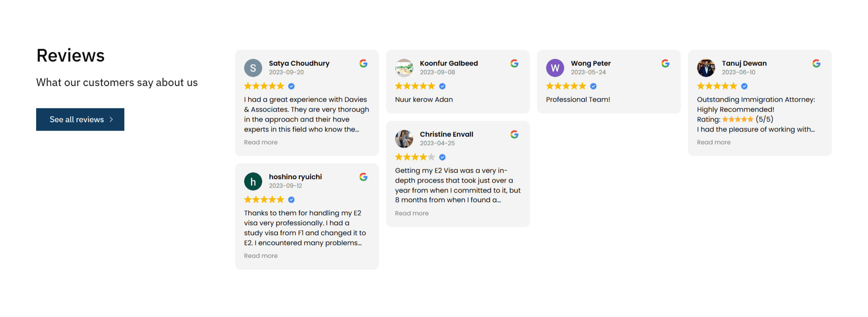
Task: Expand Tanuj Dewan's review with Read more
Action: pos(714,142)
